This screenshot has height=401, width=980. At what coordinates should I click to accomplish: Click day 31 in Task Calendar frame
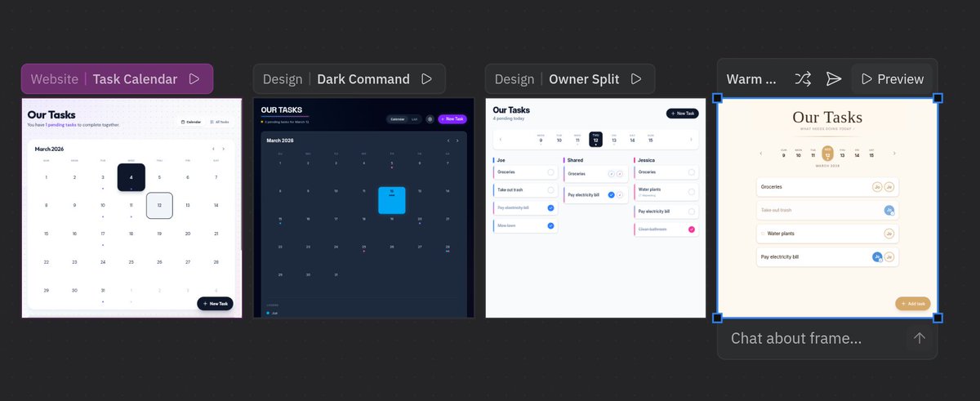pos(102,290)
